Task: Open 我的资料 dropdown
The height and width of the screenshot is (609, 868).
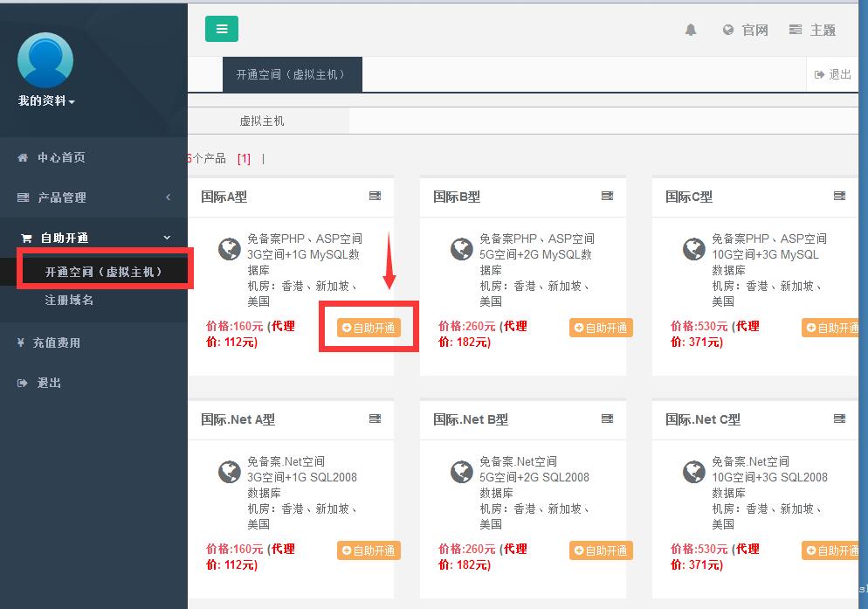Action: tap(46, 100)
